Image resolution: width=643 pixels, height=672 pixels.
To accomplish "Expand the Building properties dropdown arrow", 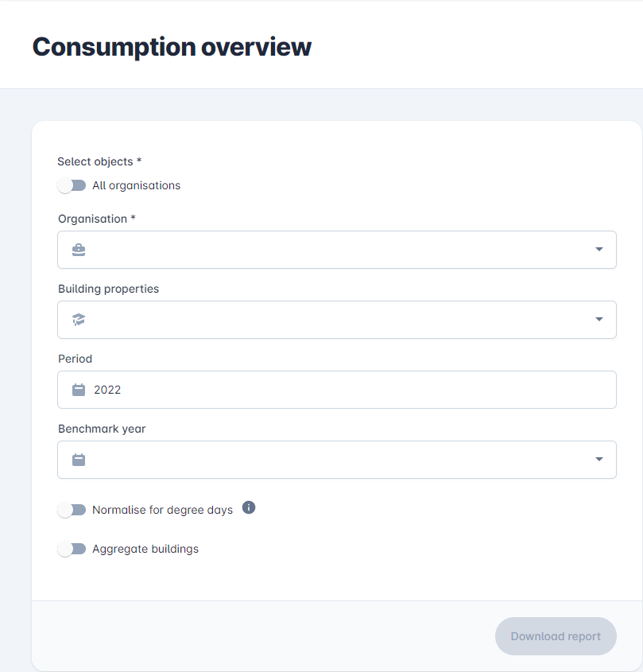I will click(x=598, y=319).
